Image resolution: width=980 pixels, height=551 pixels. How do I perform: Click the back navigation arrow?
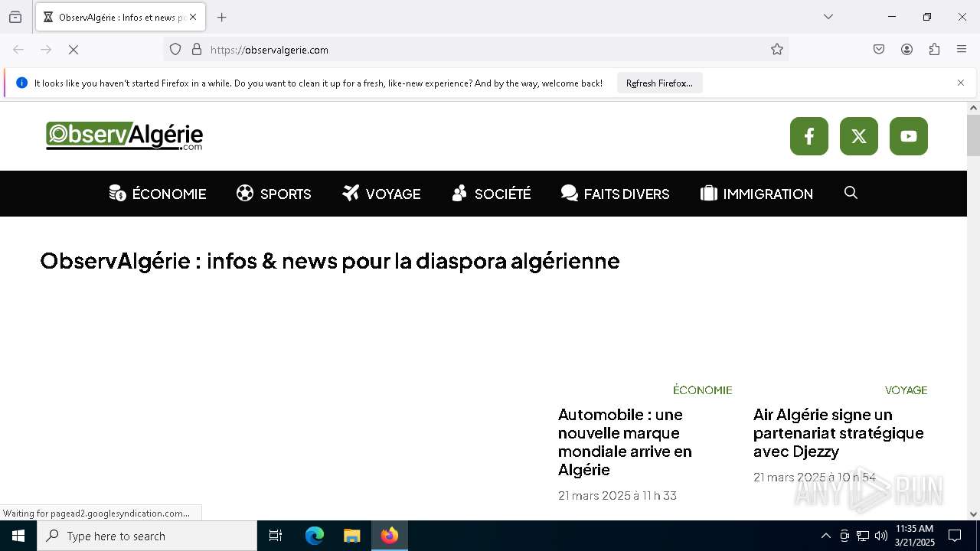click(18, 50)
